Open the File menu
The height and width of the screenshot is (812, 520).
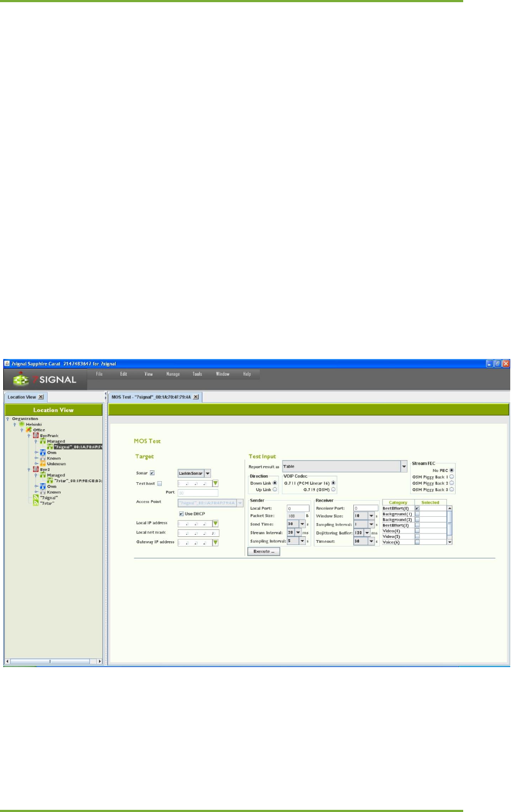[99, 374]
